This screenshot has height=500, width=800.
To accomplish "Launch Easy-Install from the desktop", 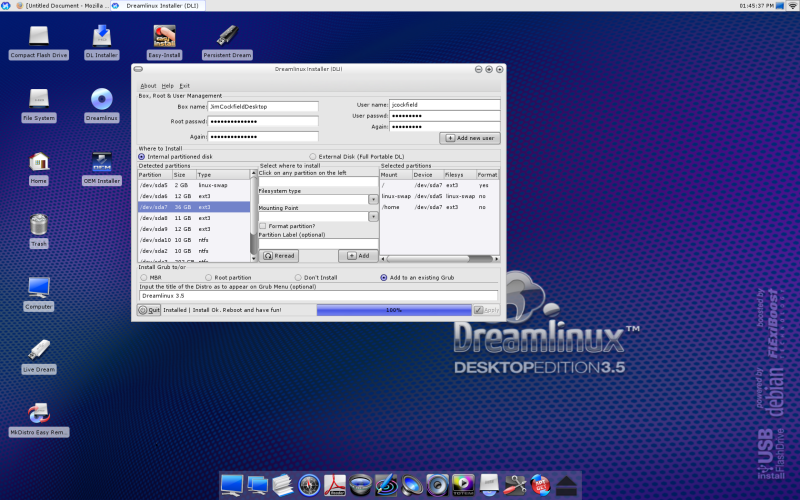I will [x=164, y=36].
